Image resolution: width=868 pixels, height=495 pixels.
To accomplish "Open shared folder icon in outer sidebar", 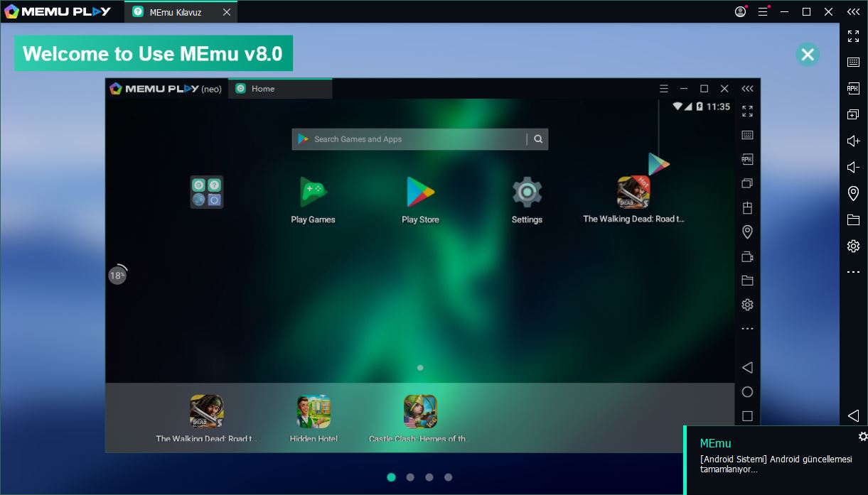I will coord(854,219).
